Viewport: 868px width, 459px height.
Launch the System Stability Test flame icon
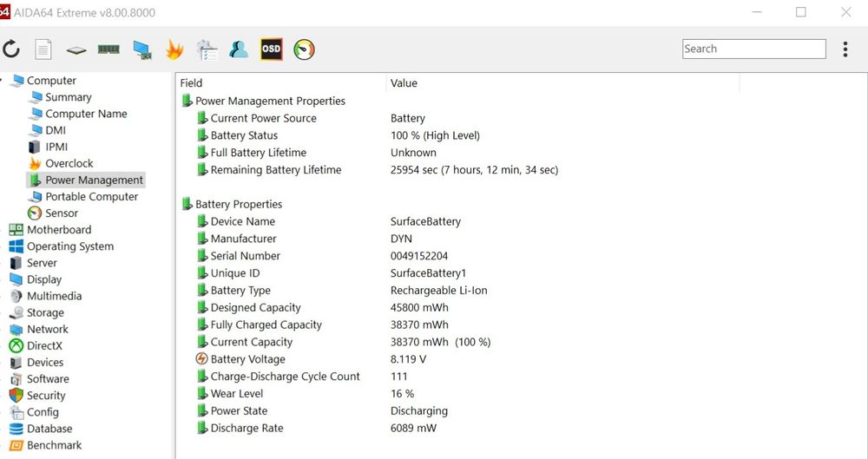(x=174, y=49)
